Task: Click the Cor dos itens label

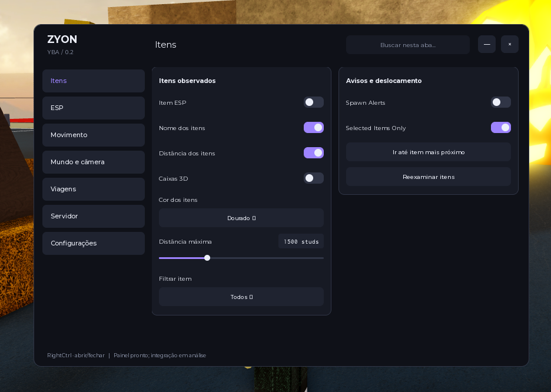Action: click(178, 200)
